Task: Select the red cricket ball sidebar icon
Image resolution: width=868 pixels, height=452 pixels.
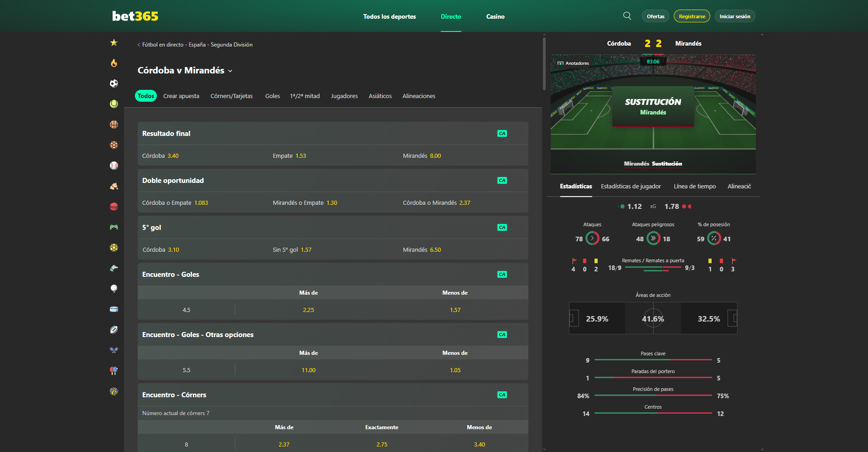Action: (114, 207)
